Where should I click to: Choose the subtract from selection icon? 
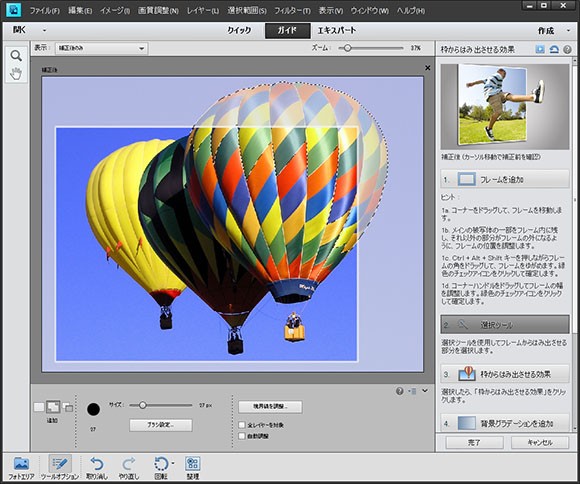68,407
